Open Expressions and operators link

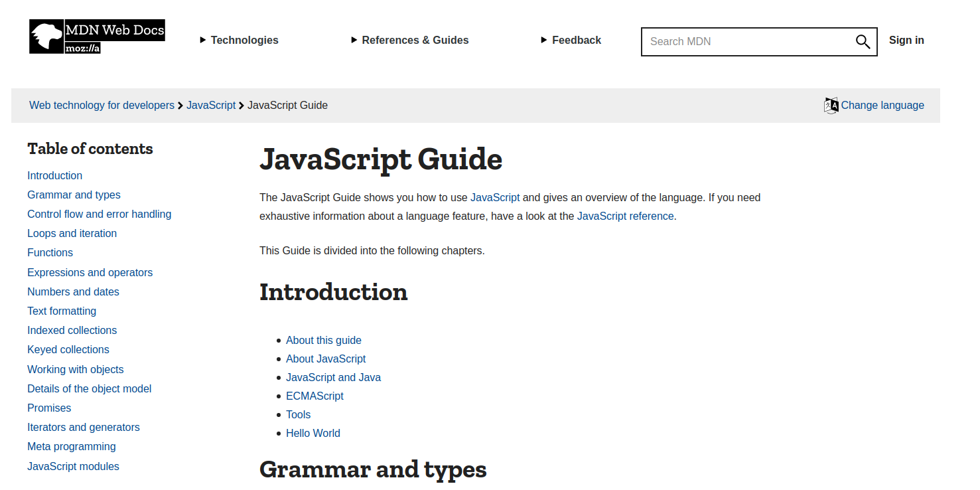click(90, 273)
